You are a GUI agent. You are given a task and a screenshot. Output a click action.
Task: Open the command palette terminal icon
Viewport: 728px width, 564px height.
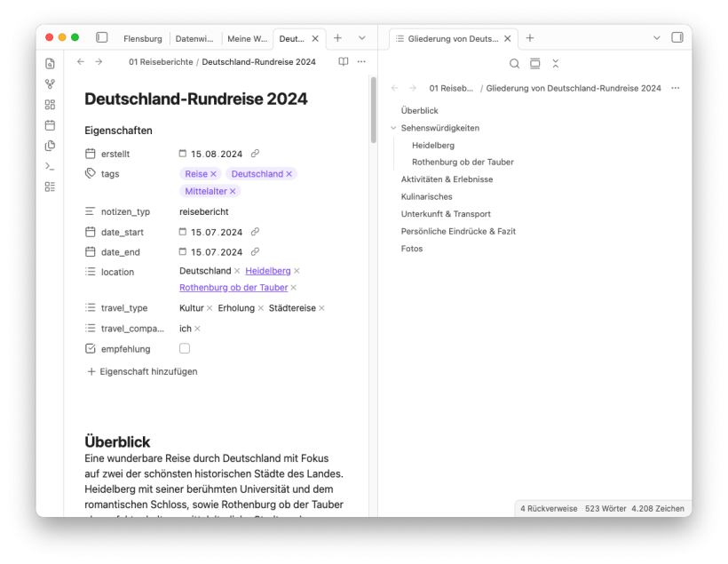(50, 166)
